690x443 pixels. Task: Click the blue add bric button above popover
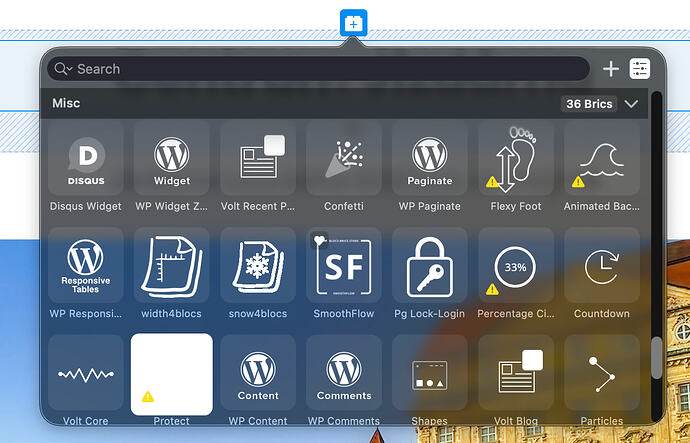(x=353, y=23)
